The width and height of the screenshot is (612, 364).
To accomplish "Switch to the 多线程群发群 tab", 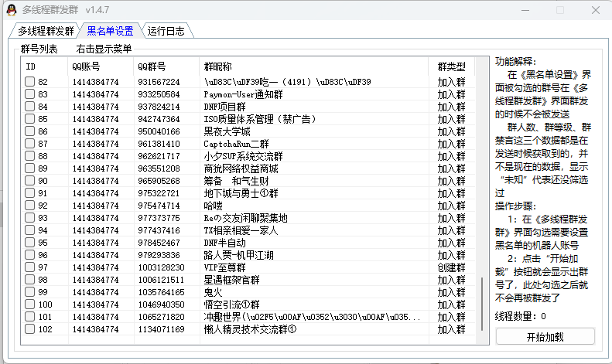I will pyautogui.click(x=46, y=32).
